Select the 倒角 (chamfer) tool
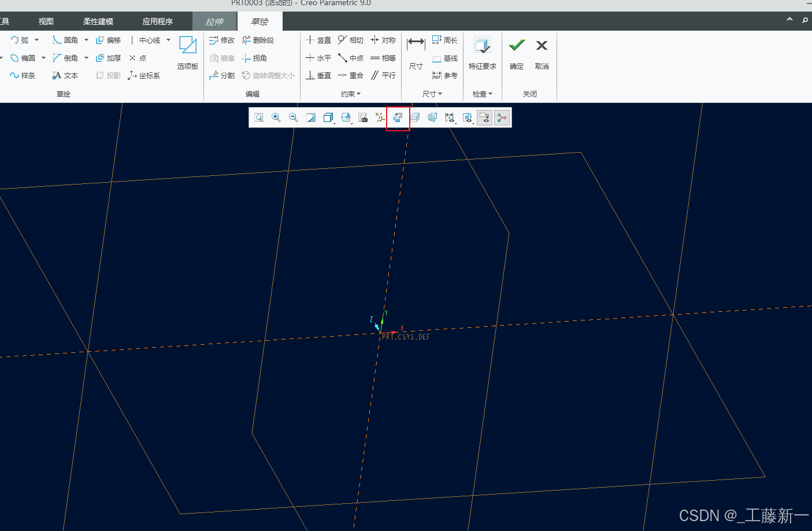 65,58
